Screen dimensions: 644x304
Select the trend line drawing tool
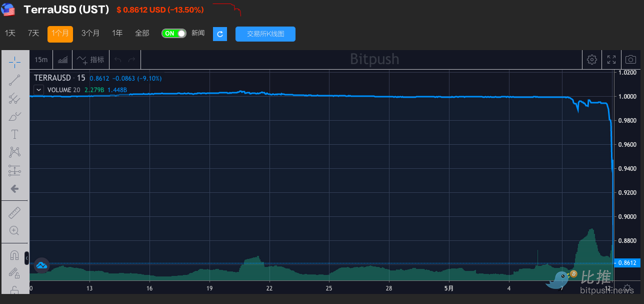[x=14, y=80]
